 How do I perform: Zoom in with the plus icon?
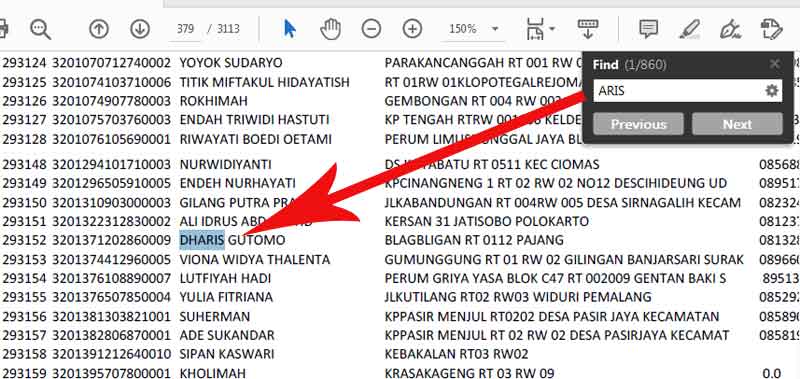[412, 29]
